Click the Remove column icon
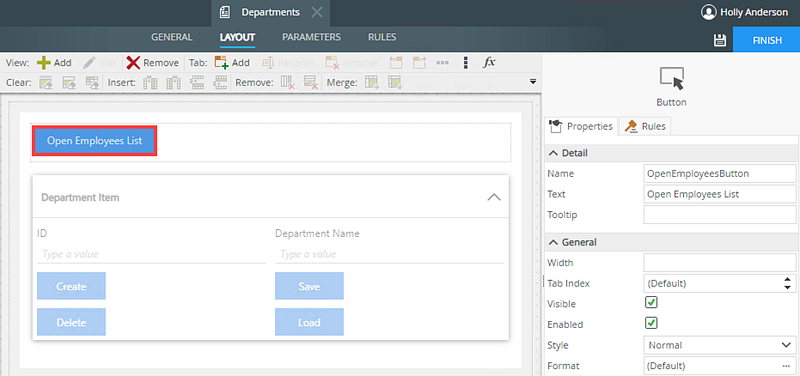This screenshot has height=376, width=800. coord(288,82)
